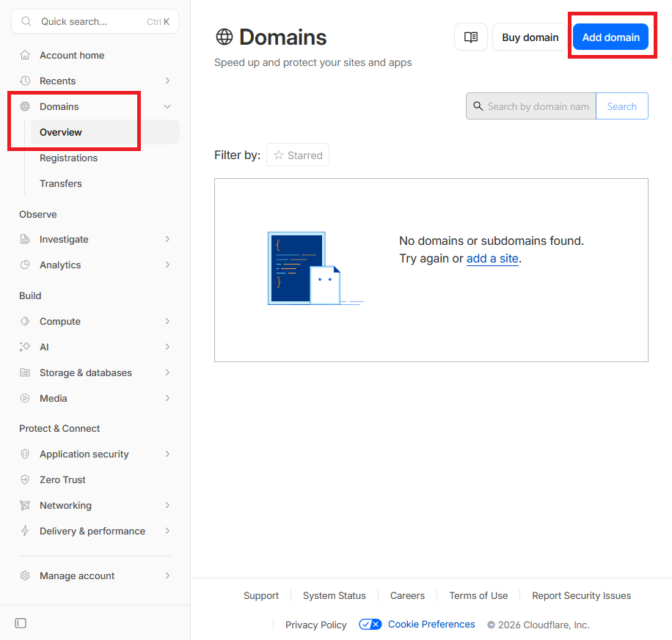This screenshot has width=672, height=640.
Task: Expand the AI chevron
Action: pos(167,347)
